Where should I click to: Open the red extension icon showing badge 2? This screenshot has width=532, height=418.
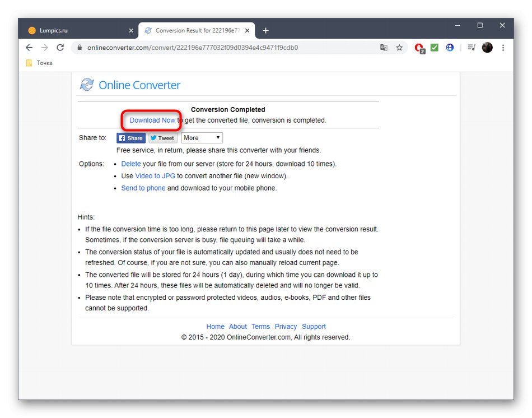tap(419, 48)
